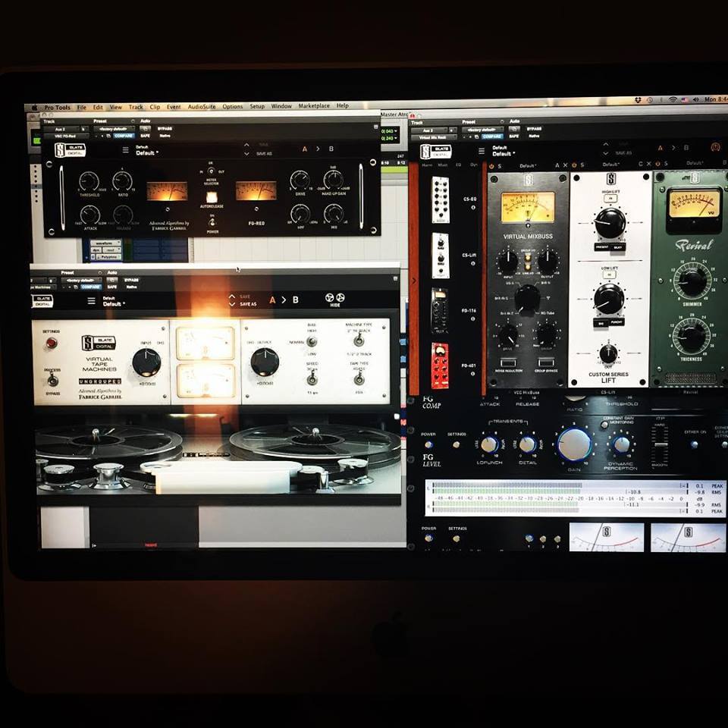Toggle Process/Bypass switch on Tape Machines
728x728 pixels.
pos(53,380)
